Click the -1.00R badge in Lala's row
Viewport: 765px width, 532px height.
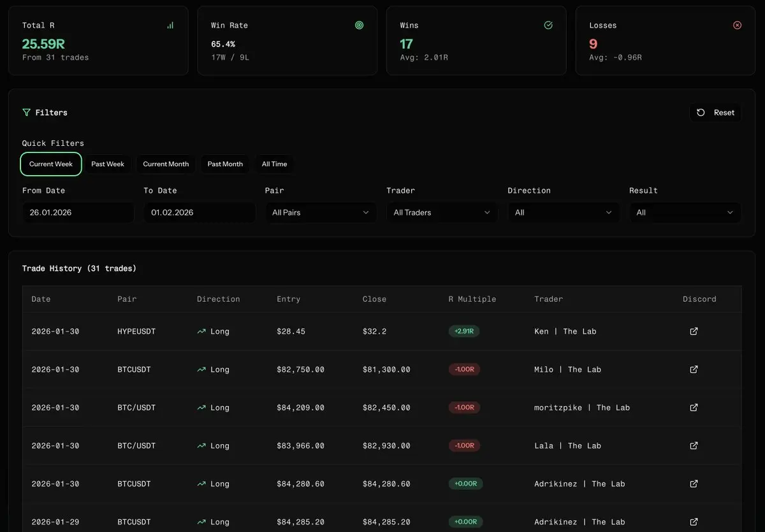(x=464, y=446)
